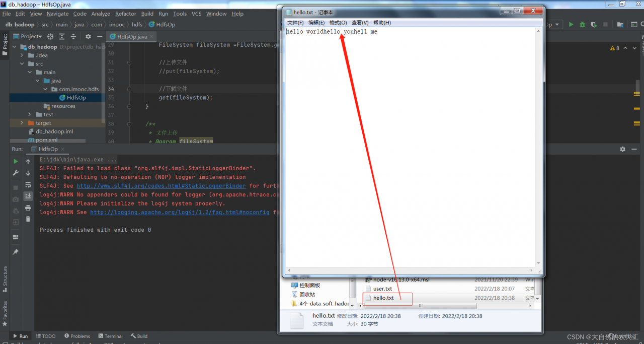Select the resources folder in tree
Image resolution: width=644 pixels, height=344 pixels.
point(63,106)
